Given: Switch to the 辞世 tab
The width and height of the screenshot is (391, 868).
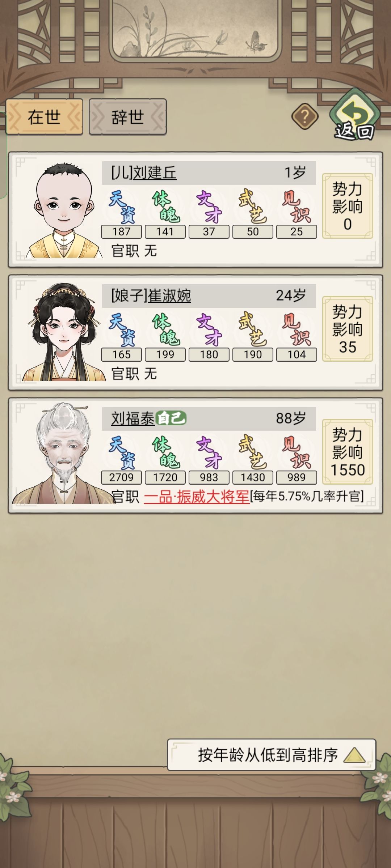Looking at the screenshot, I should [x=128, y=117].
